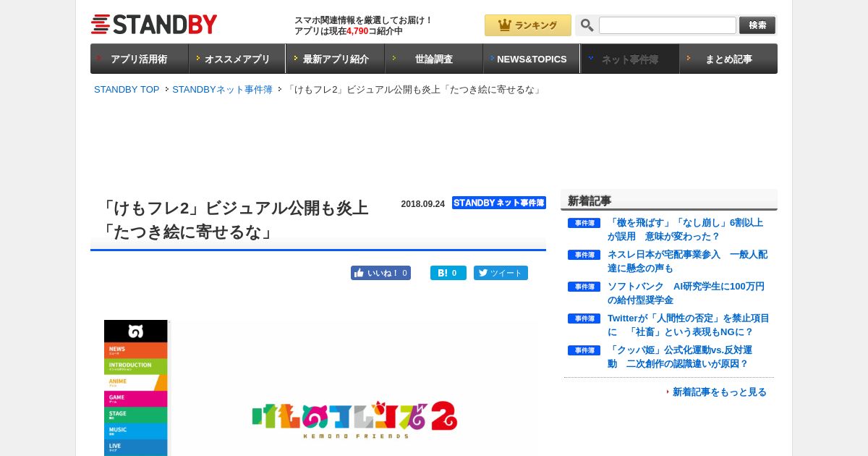Open article ソフトバンク AI研究学生に100万円
This screenshot has height=456, width=868.
pos(686,293)
